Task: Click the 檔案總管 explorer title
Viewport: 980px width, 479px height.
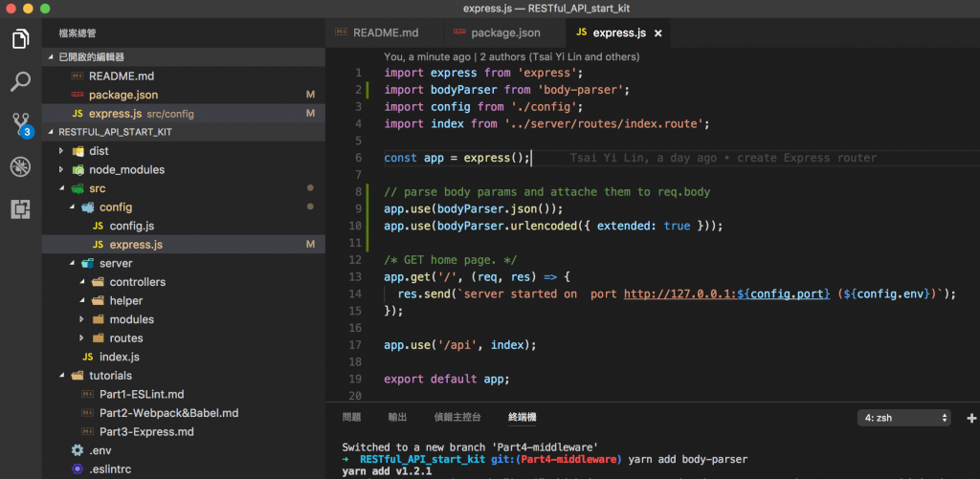Action: 77,33
